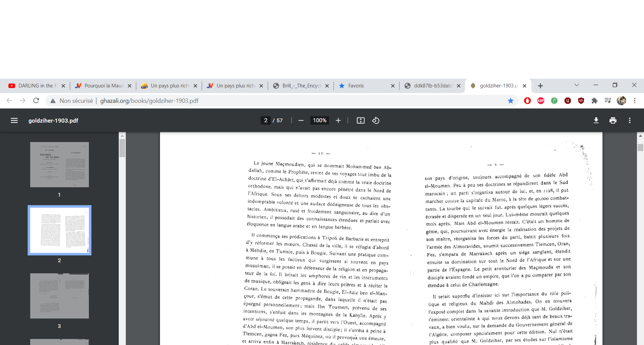This screenshot has width=644, height=345.
Task: Open the Chrome extensions puzzle icon
Action: click(594, 101)
